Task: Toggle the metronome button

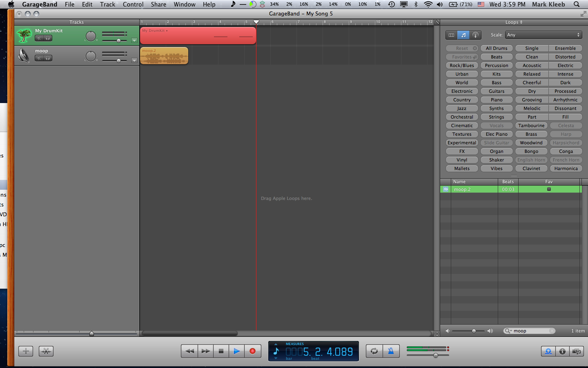Action: (x=391, y=351)
